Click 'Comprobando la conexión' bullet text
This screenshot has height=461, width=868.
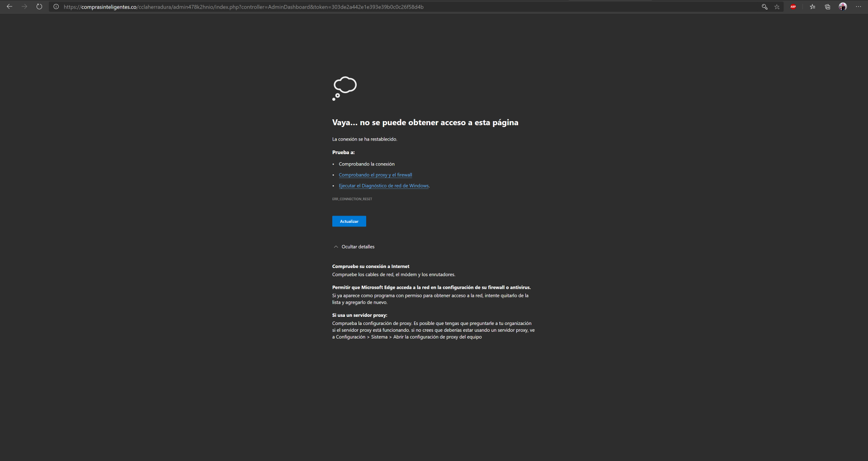click(x=367, y=164)
